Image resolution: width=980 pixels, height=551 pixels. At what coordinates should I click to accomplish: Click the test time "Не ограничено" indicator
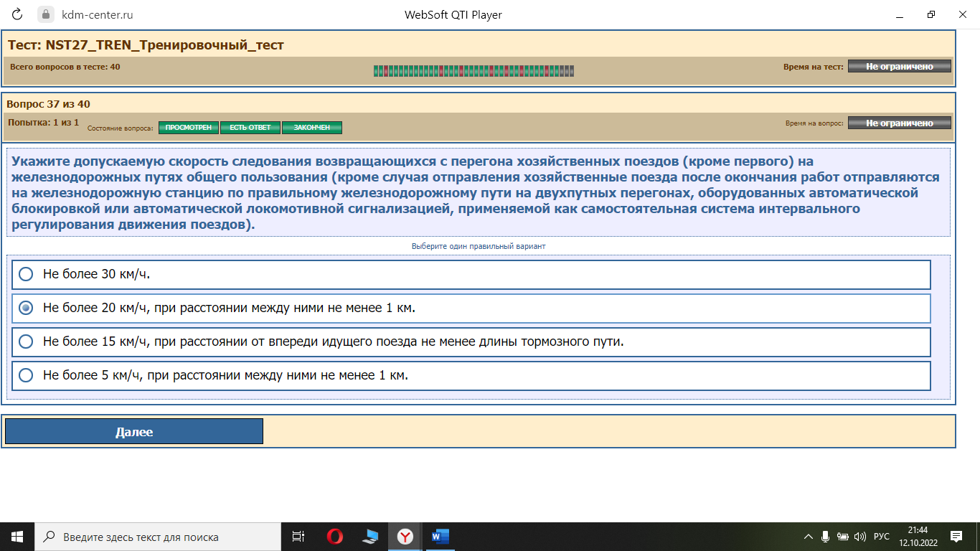(x=900, y=66)
